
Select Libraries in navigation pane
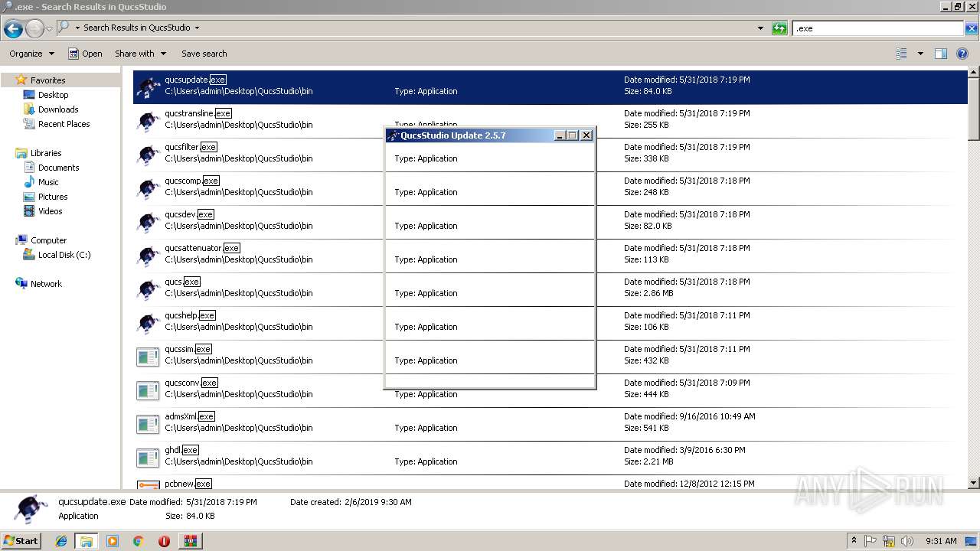(x=46, y=153)
